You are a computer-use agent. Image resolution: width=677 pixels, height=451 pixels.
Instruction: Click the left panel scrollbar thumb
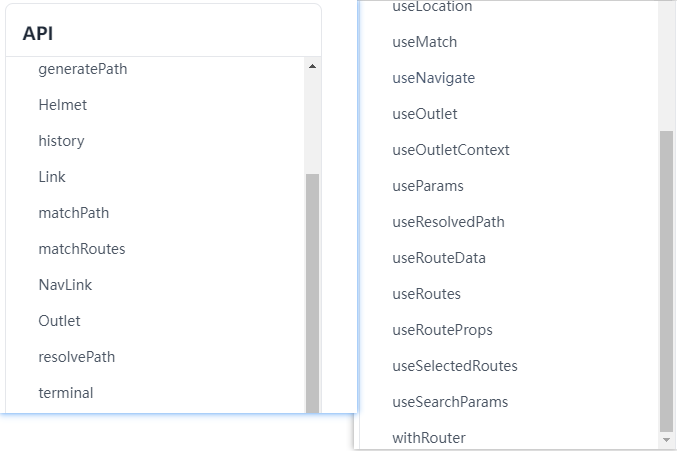pyautogui.click(x=312, y=292)
